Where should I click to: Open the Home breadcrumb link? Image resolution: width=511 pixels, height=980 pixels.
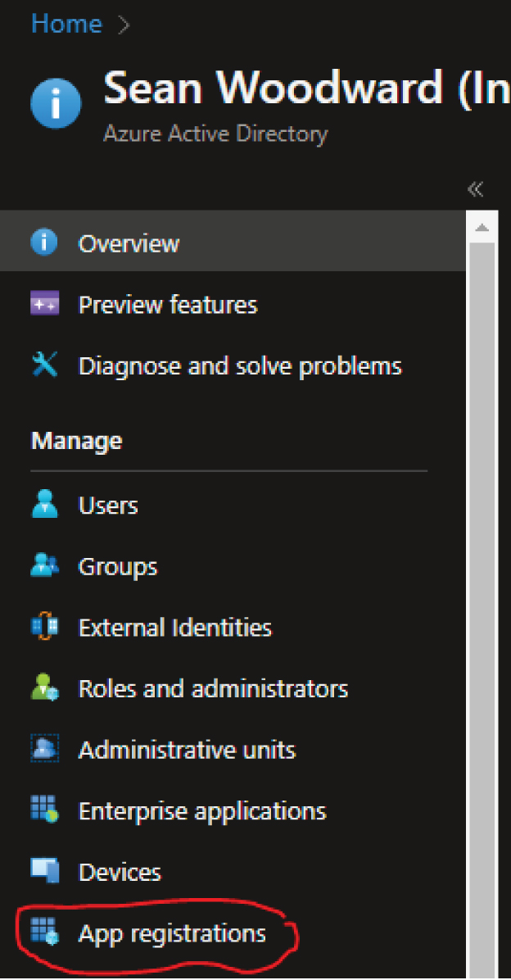click(x=66, y=24)
